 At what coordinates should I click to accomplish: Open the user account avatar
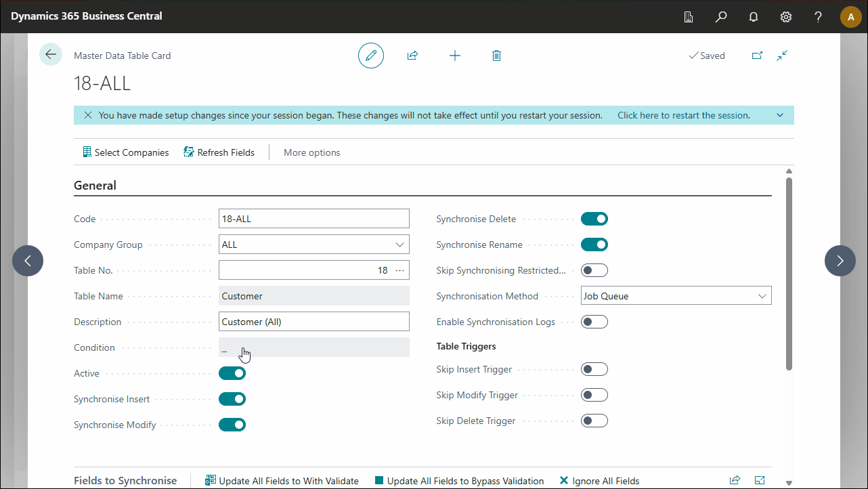coord(851,16)
